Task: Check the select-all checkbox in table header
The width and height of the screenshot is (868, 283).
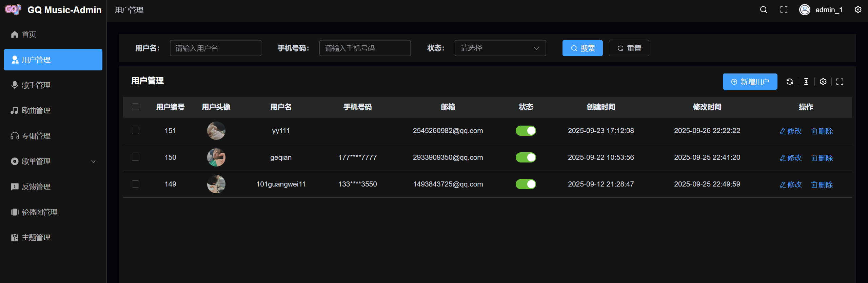Action: coord(135,107)
